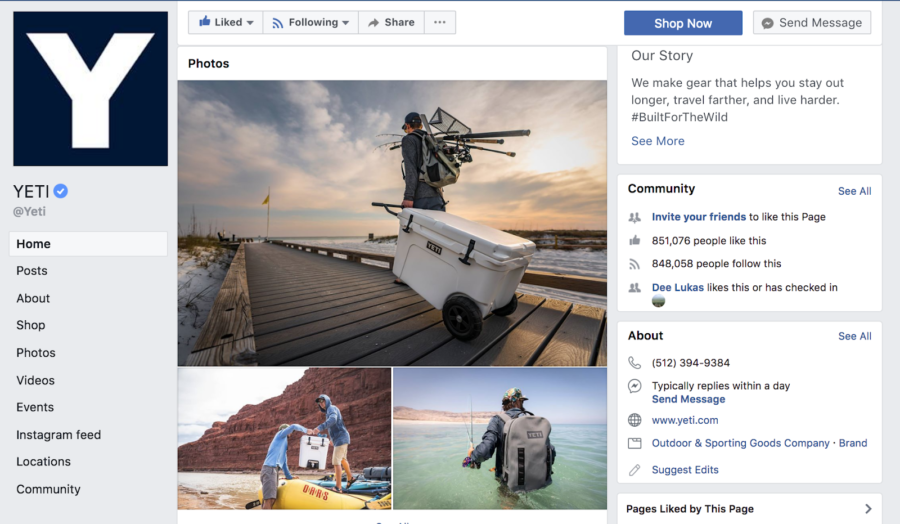This screenshot has width=900, height=524.
Task: Click the people icon beside Dee Lukas
Action: click(634, 288)
